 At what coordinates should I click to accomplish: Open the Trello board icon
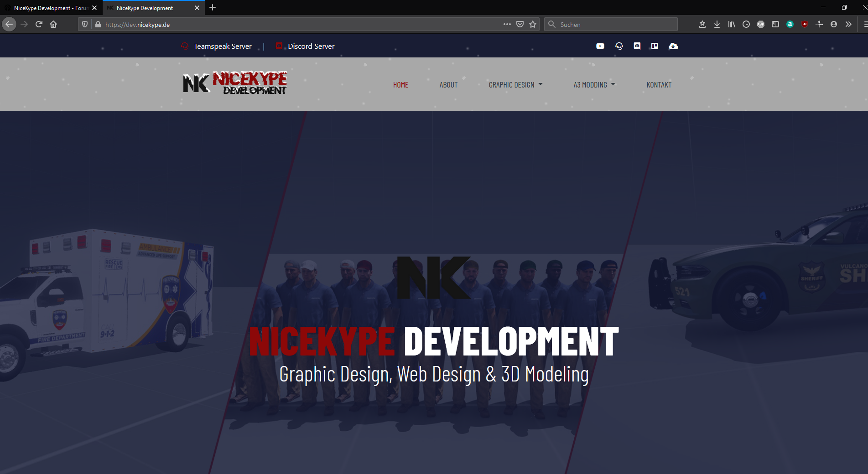[655, 46]
